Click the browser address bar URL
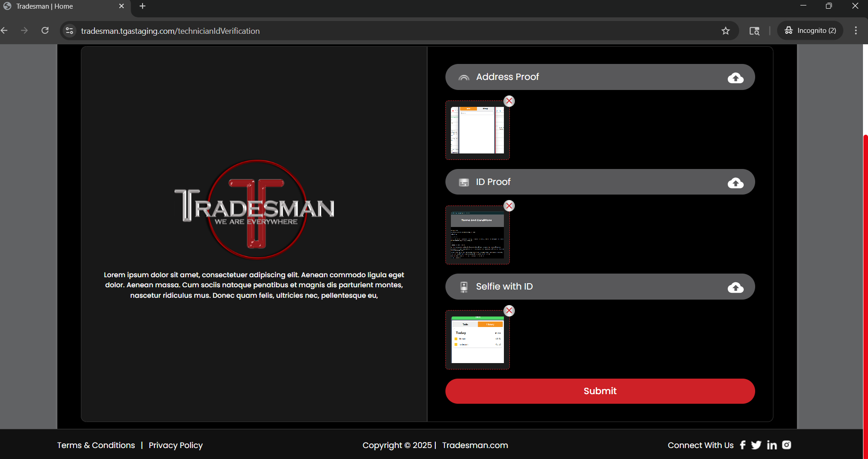 click(x=170, y=31)
